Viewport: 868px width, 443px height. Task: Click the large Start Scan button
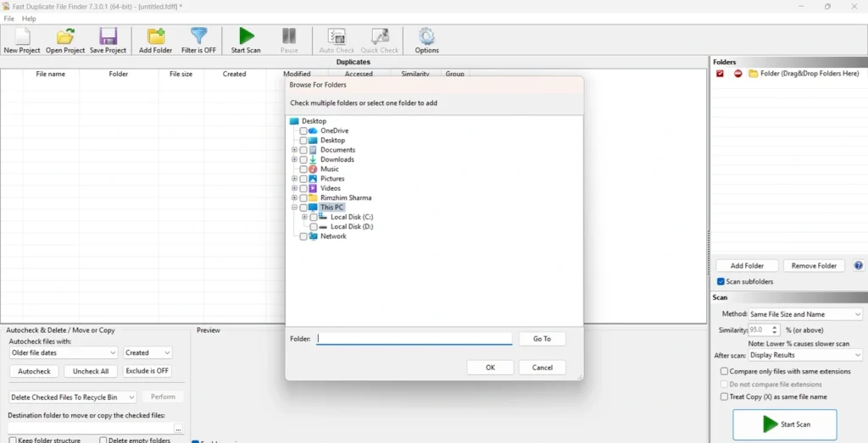point(784,424)
